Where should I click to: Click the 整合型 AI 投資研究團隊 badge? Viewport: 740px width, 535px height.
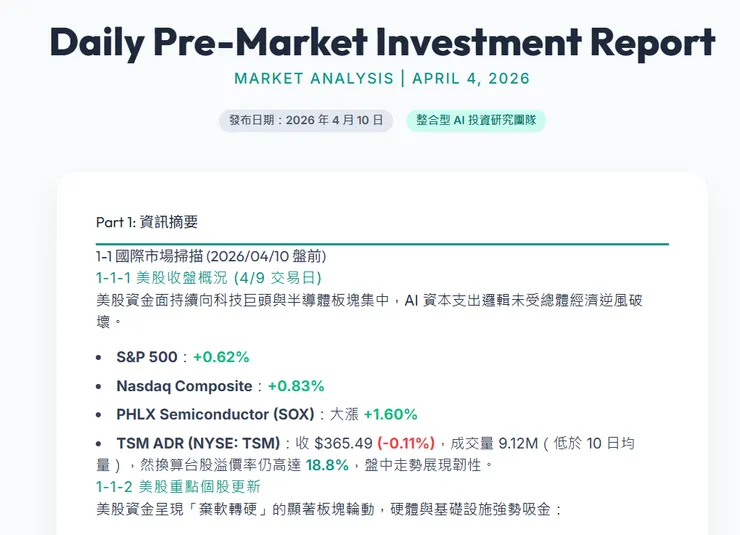pos(476,120)
